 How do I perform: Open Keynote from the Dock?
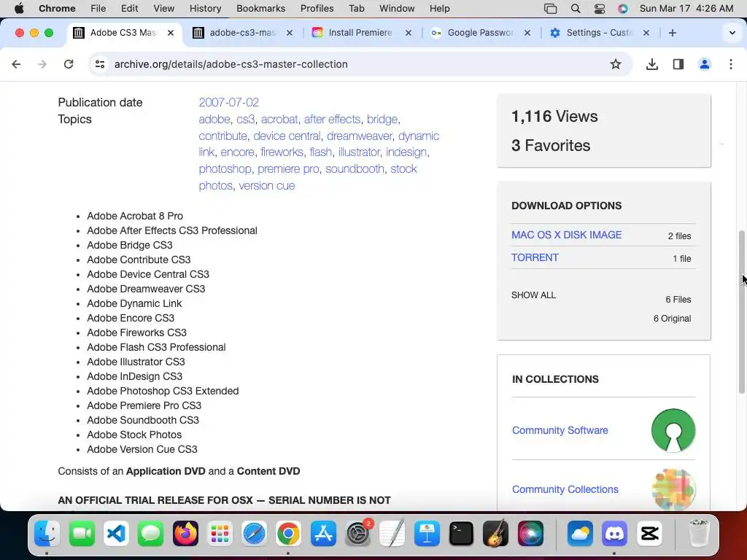(427, 533)
